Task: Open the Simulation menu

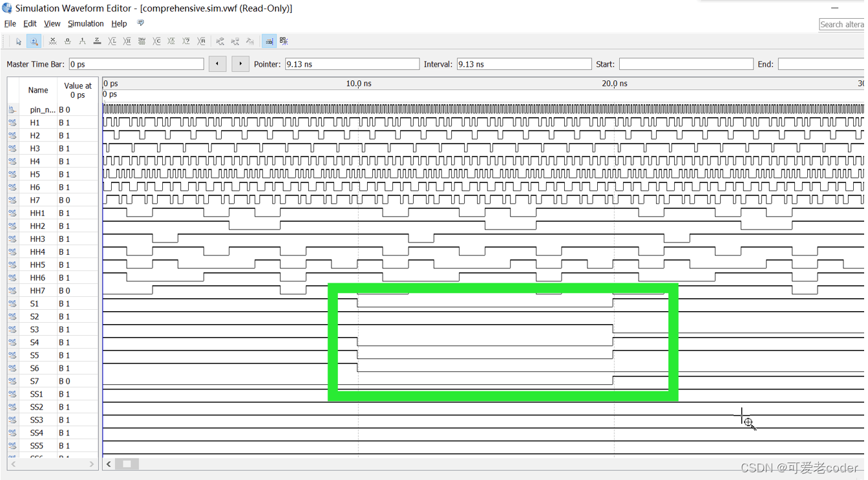Action: 85,23
